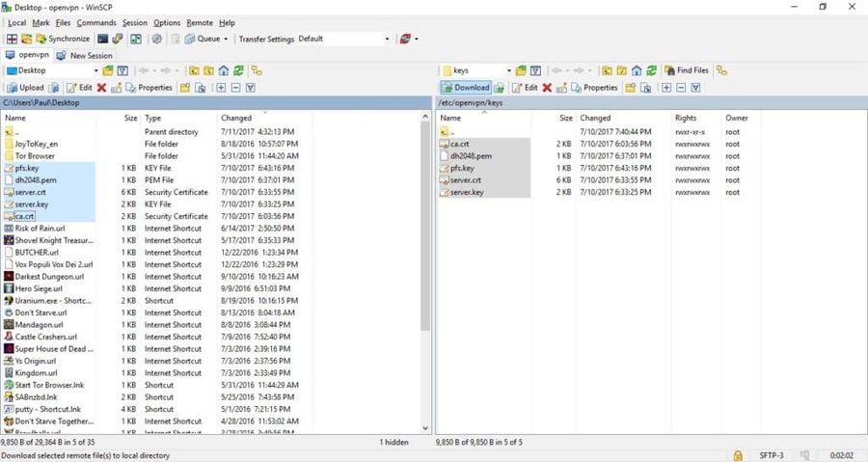Click the local Unselect Files minus icon
Image resolution: width=868 pixels, height=462 pixels.
[235, 88]
